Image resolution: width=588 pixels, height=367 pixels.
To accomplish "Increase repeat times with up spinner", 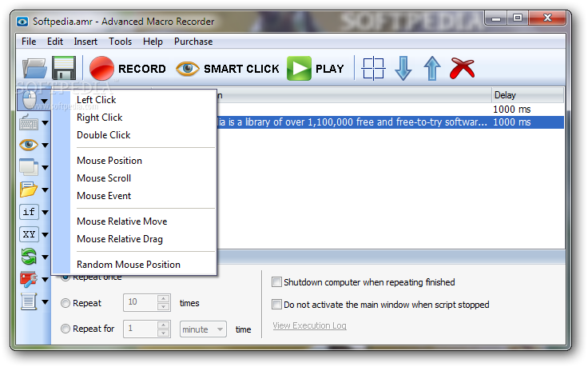I will click(164, 299).
